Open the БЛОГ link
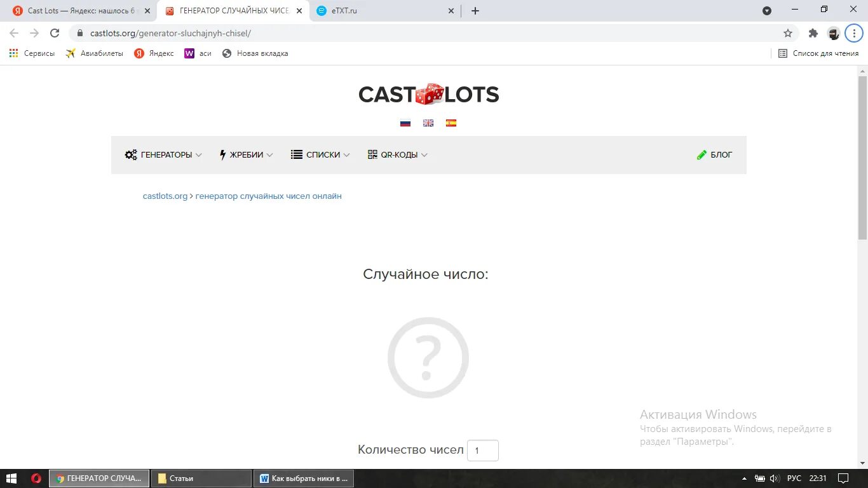The width and height of the screenshot is (868, 488). coord(715,154)
